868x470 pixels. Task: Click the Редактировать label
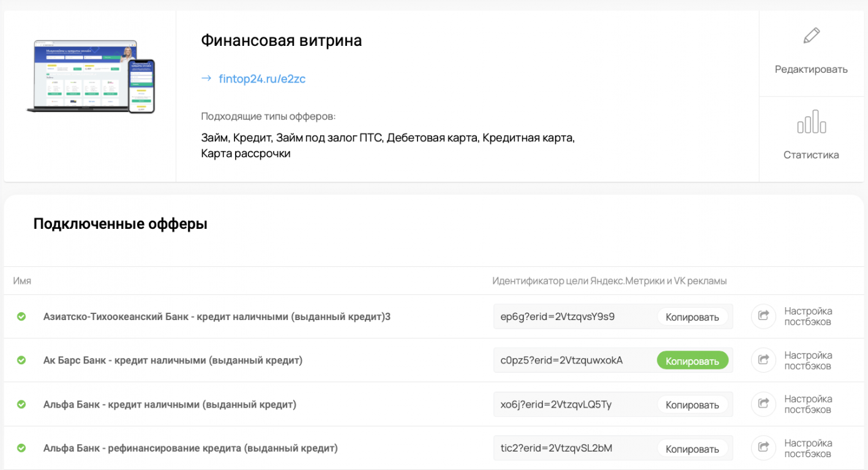811,69
